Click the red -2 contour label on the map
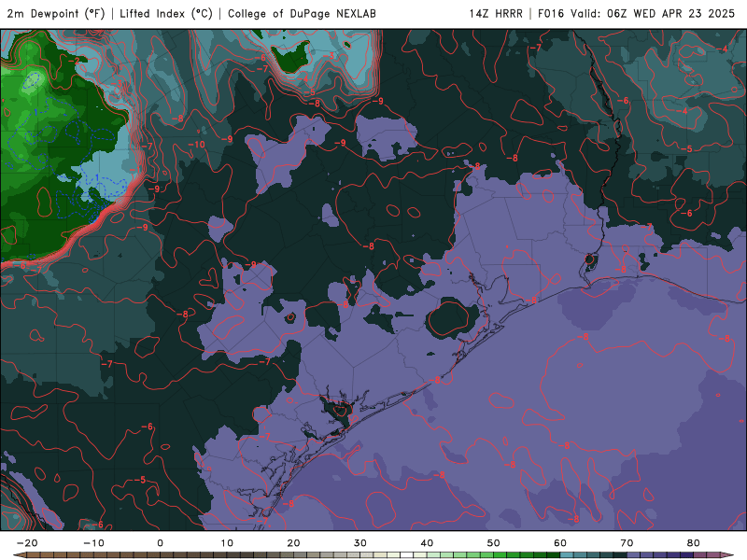Screen dimensions: 747x560 [74, 61]
